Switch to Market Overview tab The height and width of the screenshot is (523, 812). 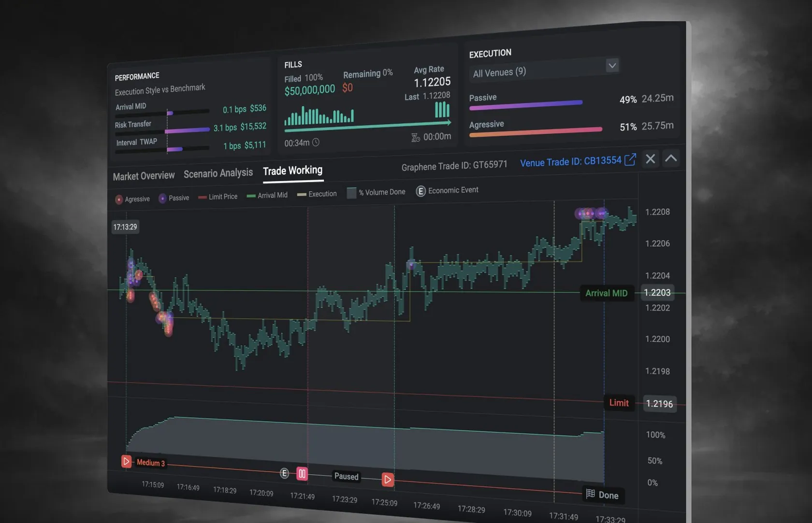point(144,176)
